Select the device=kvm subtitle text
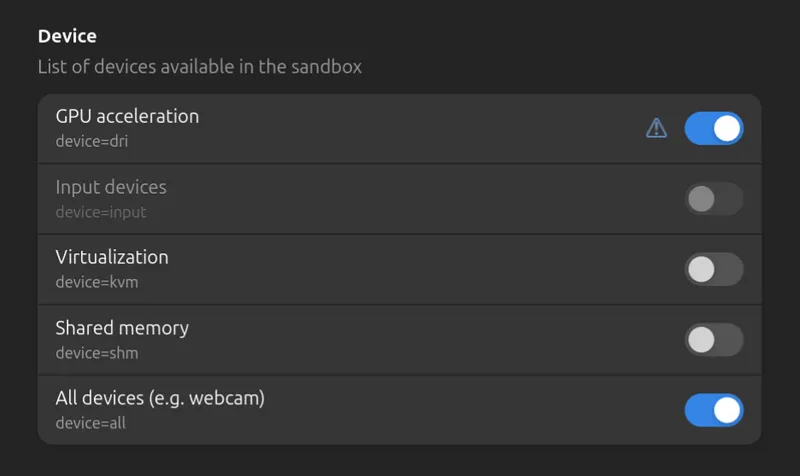800x476 pixels. (97, 282)
